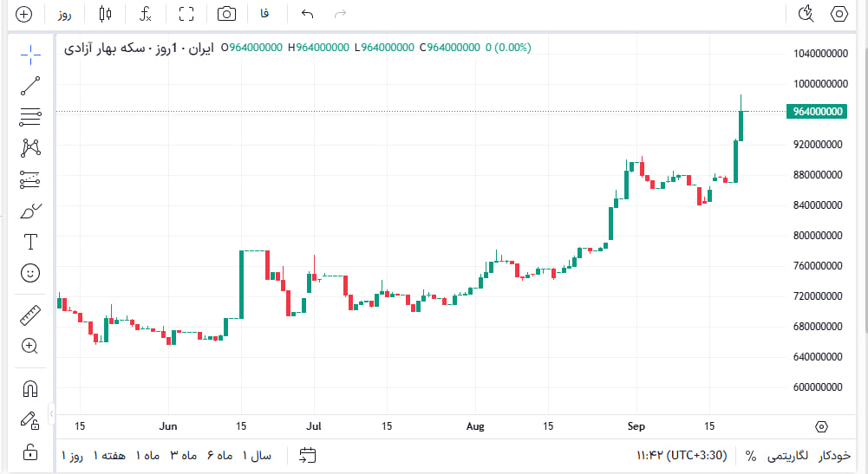Open the فا language selector
This screenshot has height=474, width=868.
[x=264, y=14]
